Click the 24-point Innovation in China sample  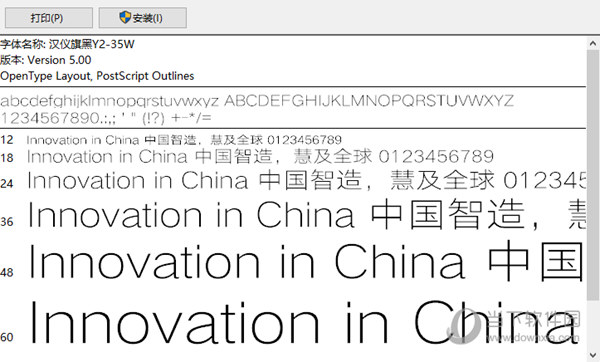click(307, 181)
